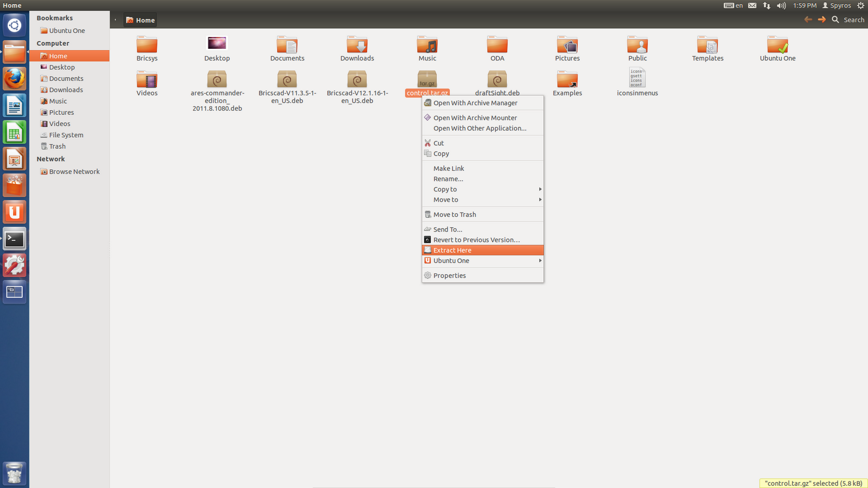The height and width of the screenshot is (488, 868).
Task: Select Copy in the context menu
Action: (x=483, y=154)
